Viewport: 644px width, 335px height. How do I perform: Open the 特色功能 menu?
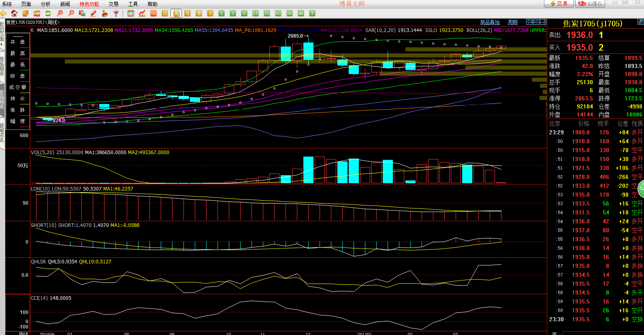coord(90,4)
